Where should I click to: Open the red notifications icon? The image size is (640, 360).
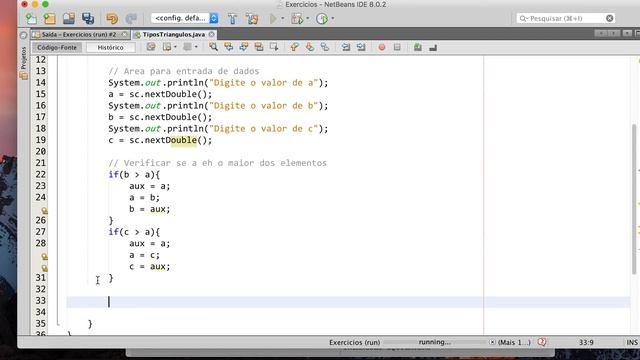[x=542, y=342]
